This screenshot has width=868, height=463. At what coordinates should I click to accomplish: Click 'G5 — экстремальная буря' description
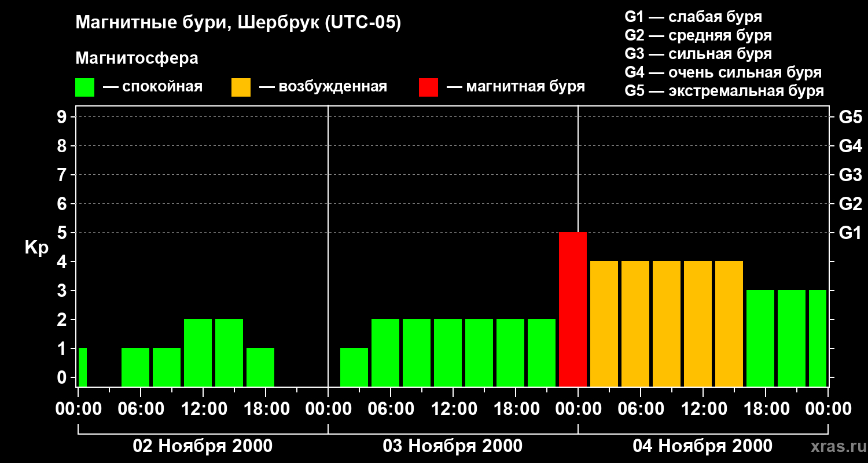point(724,91)
